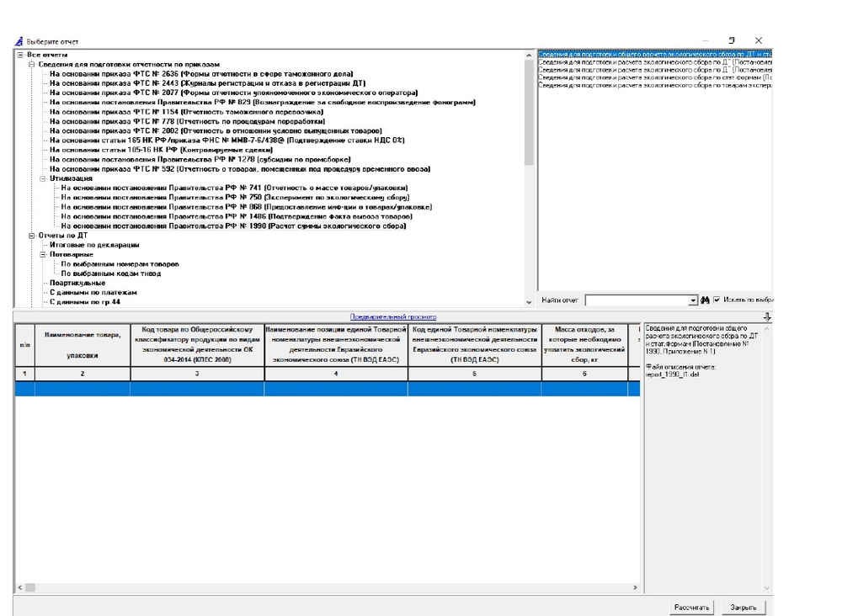The height and width of the screenshot is (616, 842).
Task: Click table horizontal scrollbar right arrow
Action: click(635, 588)
